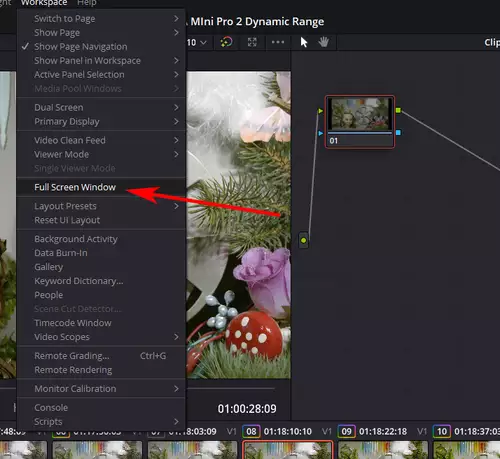Viewport: 500px width, 459px height.
Task: Open Keyword Dictionary dialog
Action: pyautogui.click(x=101, y=281)
